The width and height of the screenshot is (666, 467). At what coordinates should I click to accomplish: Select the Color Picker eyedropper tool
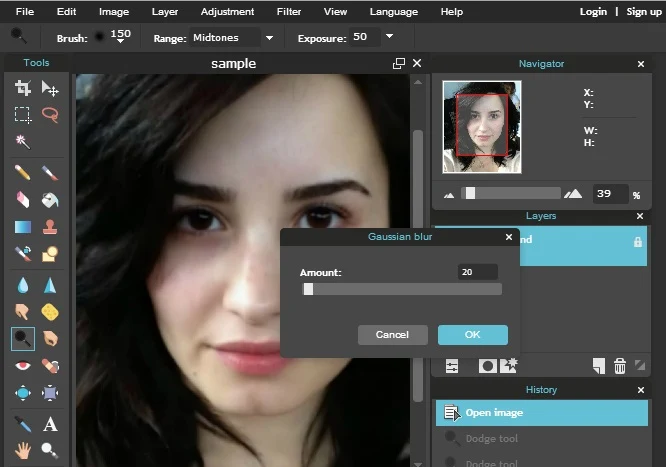(23, 424)
